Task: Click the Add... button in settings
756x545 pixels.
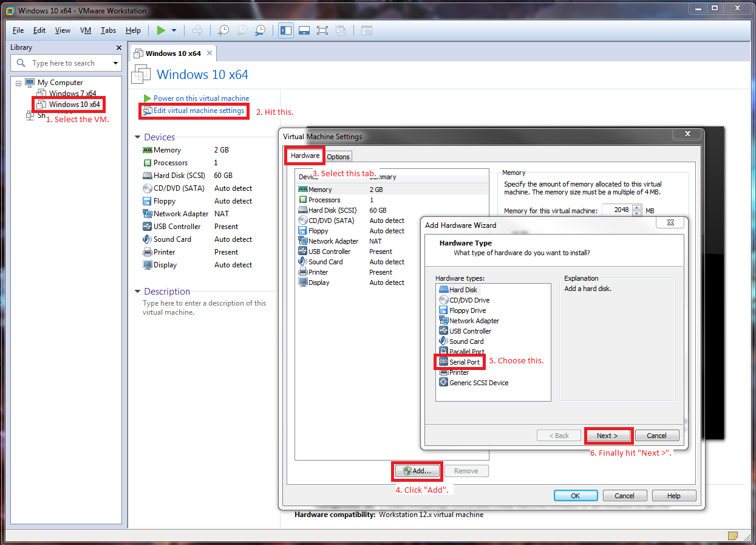Action: coord(417,471)
